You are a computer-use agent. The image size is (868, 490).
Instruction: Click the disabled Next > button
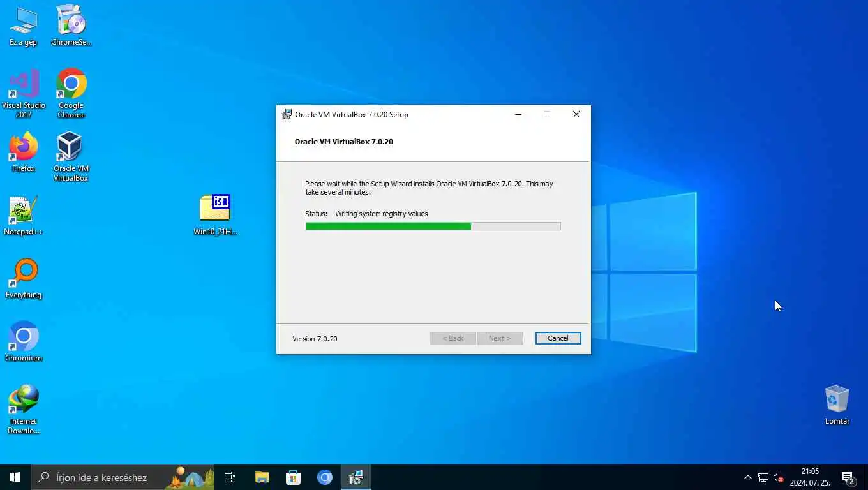tap(500, 338)
